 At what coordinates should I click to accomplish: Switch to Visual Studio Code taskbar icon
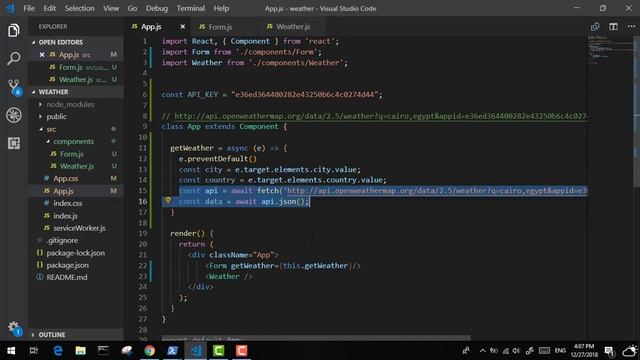[x=196, y=351]
